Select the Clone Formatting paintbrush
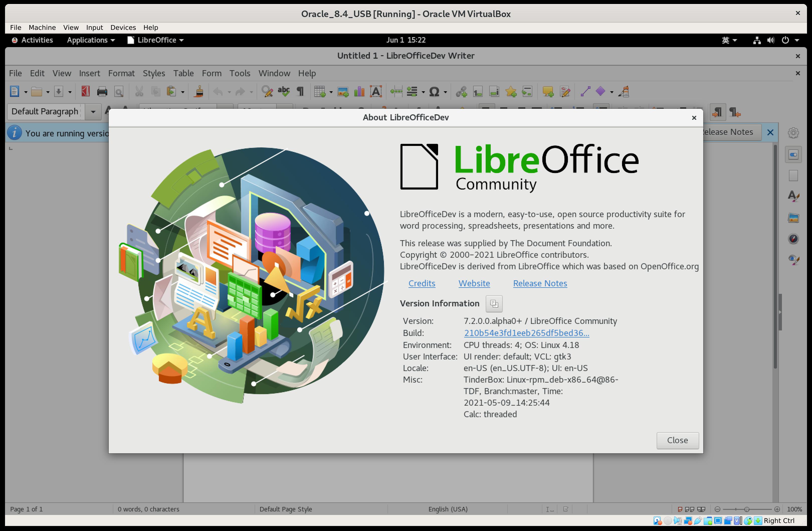This screenshot has height=531, width=812. point(198,92)
